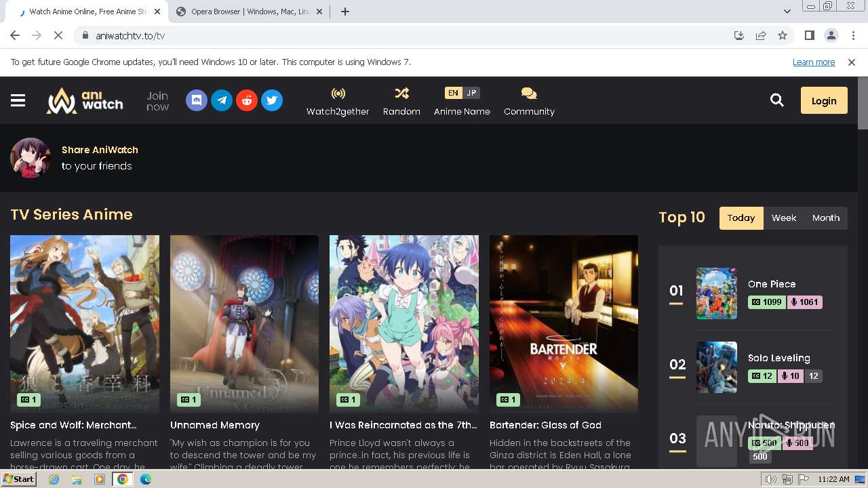This screenshot has height=488, width=868.
Task: Open Spice and Wolf poster
Action: click(x=85, y=324)
